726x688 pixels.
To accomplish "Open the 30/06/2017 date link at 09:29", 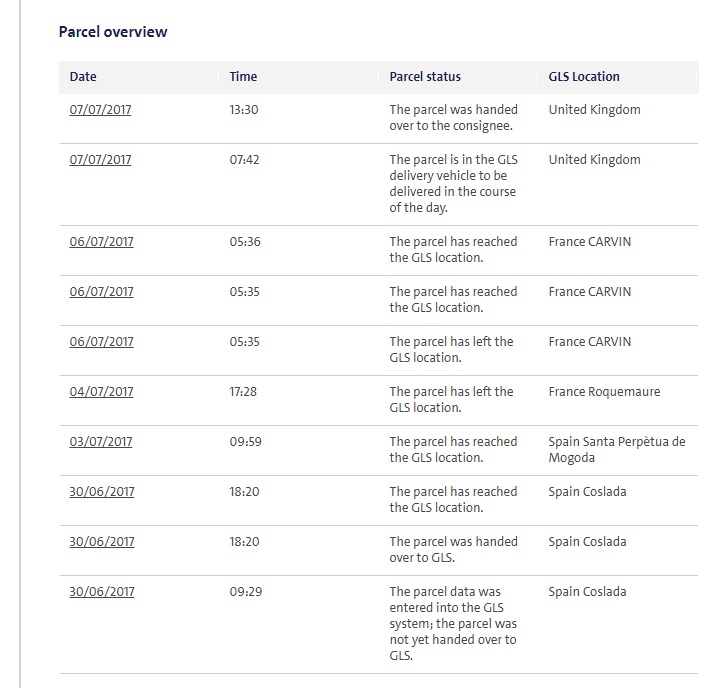I will [102, 592].
